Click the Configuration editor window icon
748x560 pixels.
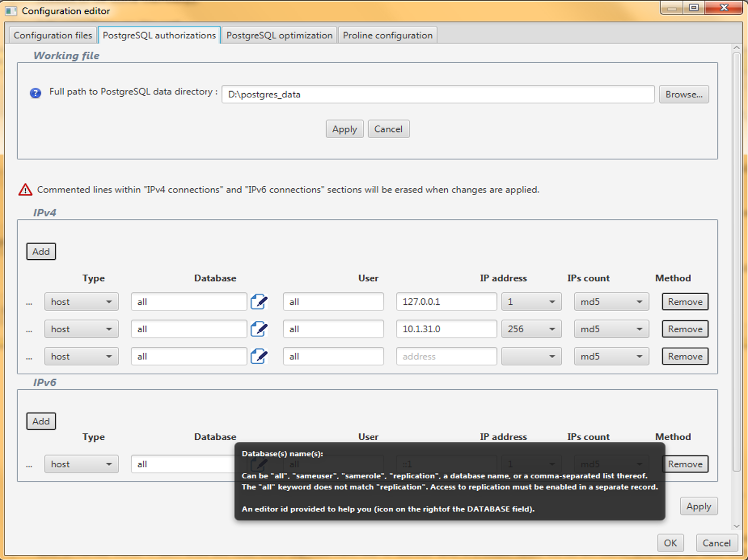click(11, 11)
